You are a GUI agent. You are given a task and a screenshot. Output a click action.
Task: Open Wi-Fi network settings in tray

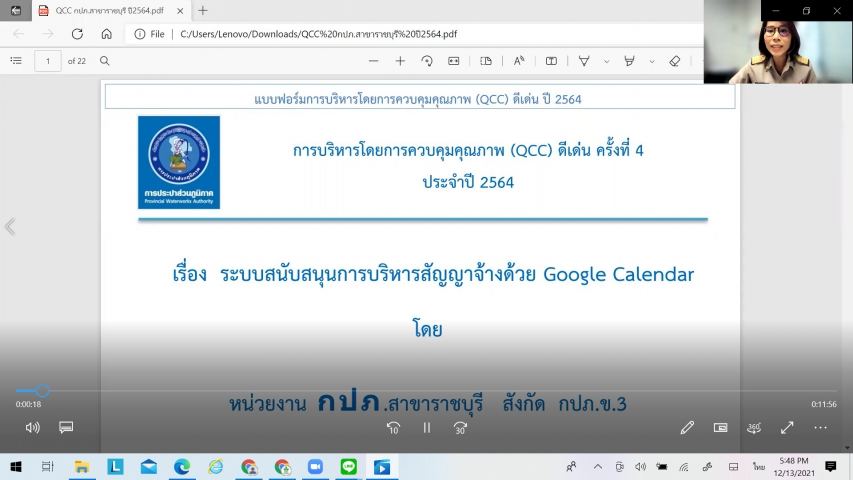pyautogui.click(x=684, y=466)
